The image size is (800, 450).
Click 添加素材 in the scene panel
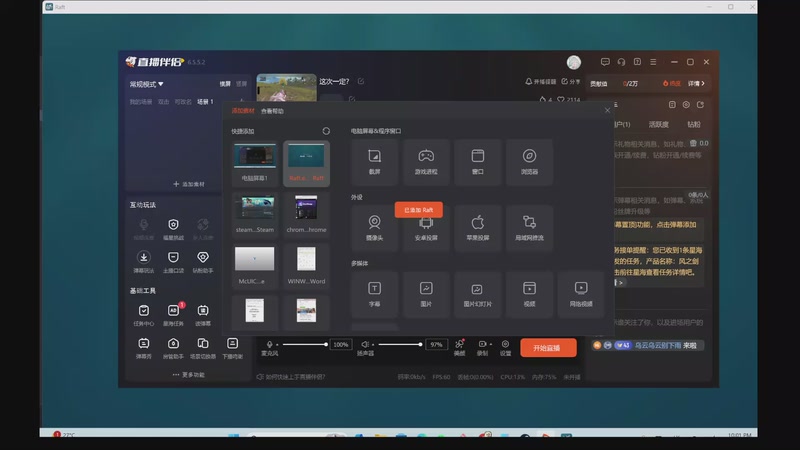point(189,184)
